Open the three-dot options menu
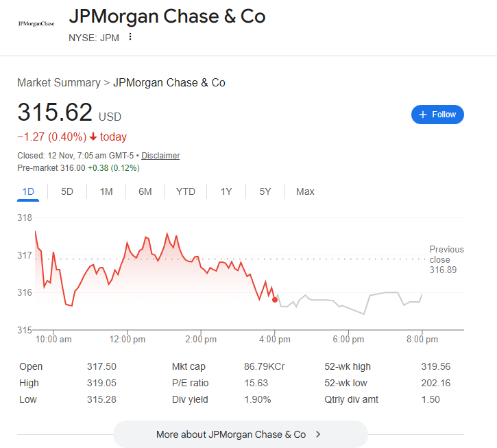Viewport: 497px width, 448px height. tap(130, 37)
